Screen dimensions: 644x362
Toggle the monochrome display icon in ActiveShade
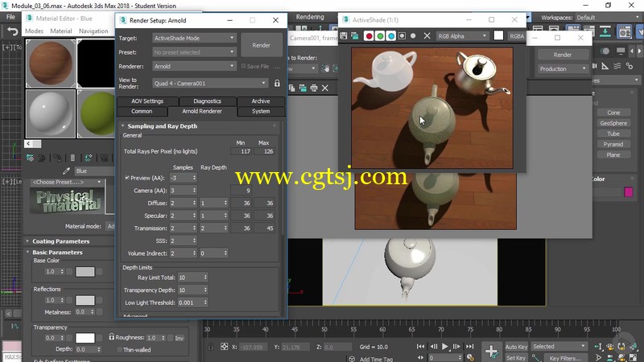[x=413, y=36]
